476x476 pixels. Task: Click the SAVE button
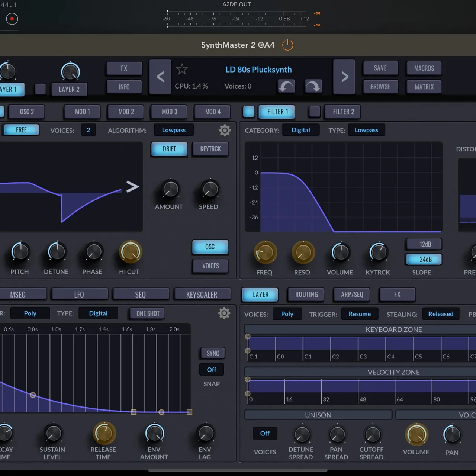click(x=380, y=68)
